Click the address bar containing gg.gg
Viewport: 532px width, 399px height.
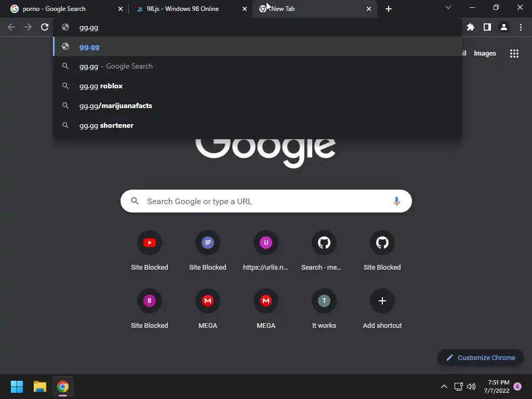pyautogui.click(x=258, y=27)
